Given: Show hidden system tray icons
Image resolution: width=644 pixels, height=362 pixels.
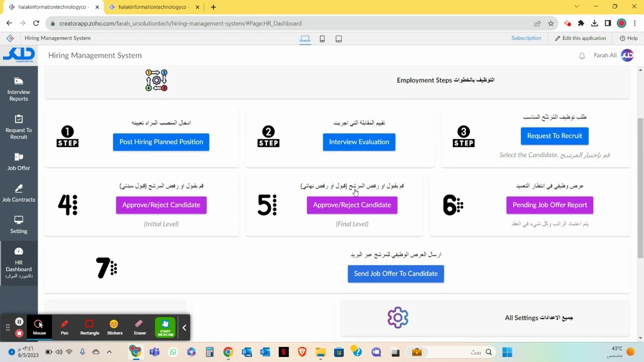Looking at the screenshot, I should point(109,352).
